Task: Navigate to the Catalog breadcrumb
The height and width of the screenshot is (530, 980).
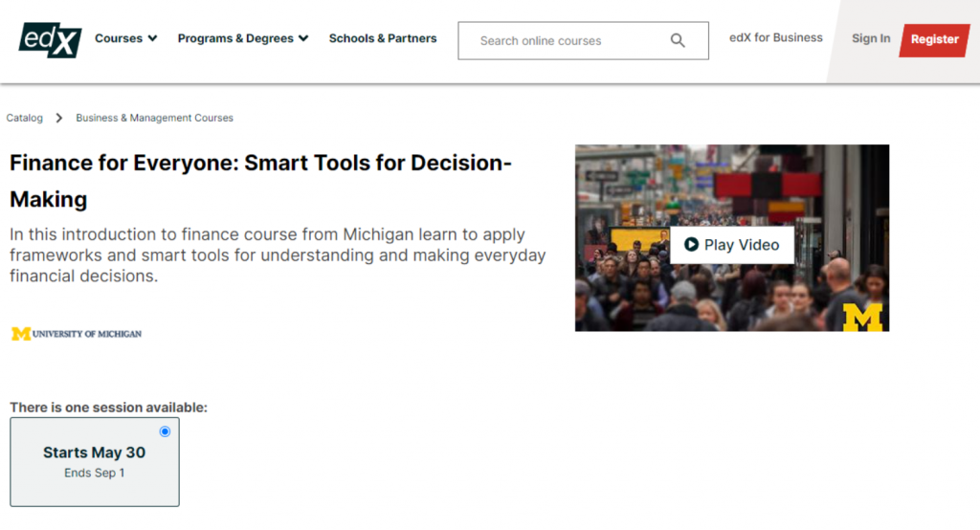Action: [25, 118]
